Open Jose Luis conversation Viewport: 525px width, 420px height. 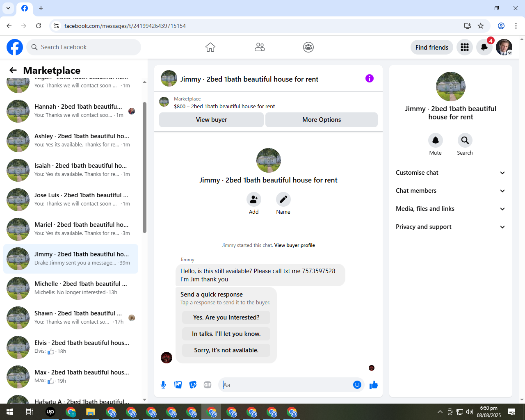tap(71, 199)
